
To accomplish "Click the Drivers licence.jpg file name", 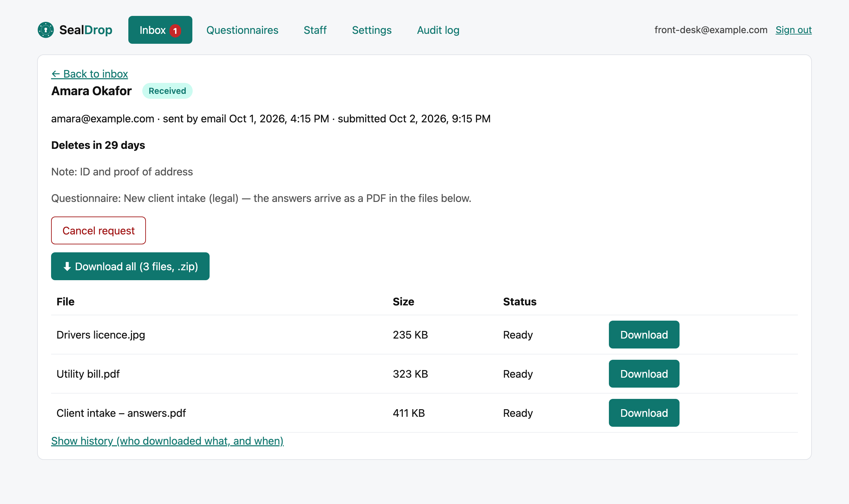I will [100, 335].
